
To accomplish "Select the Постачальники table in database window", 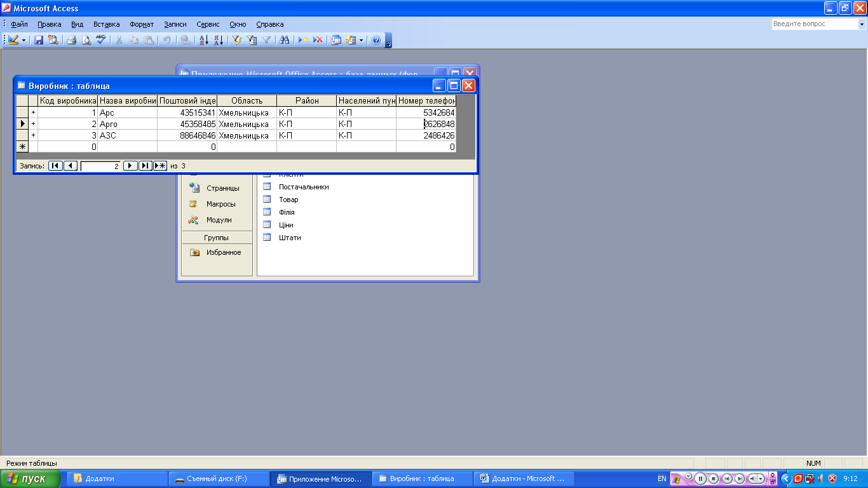I will click(x=296, y=187).
